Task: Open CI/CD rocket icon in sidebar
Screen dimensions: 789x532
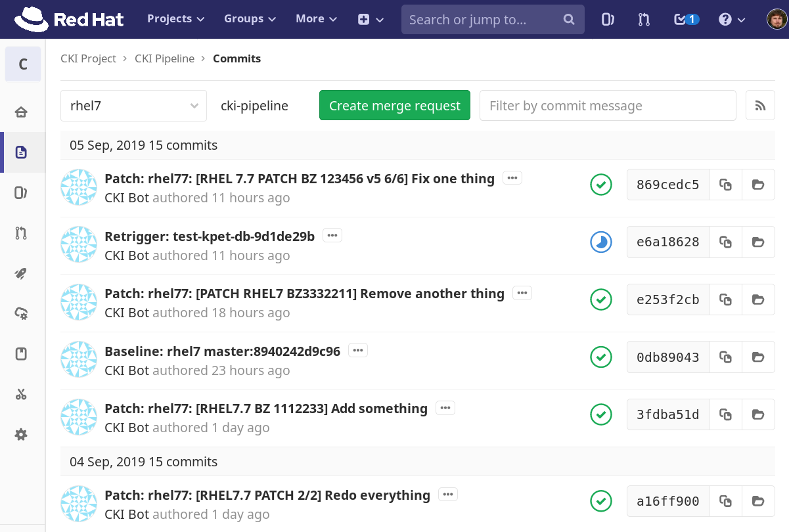Action: (21, 273)
